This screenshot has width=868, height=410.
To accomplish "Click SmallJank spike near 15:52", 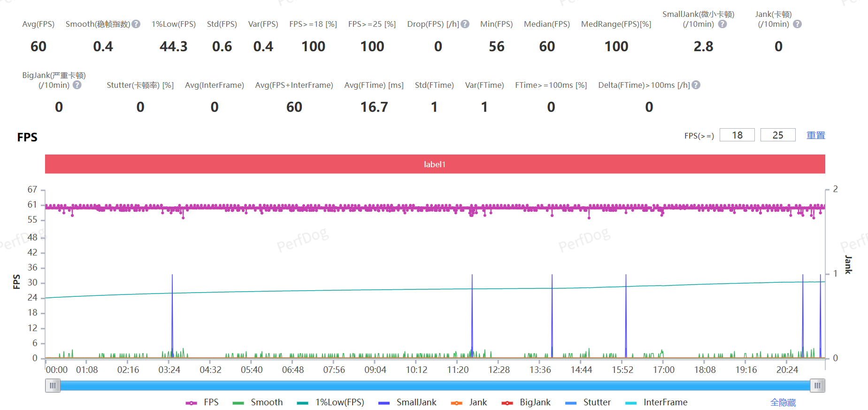I will [626, 316].
